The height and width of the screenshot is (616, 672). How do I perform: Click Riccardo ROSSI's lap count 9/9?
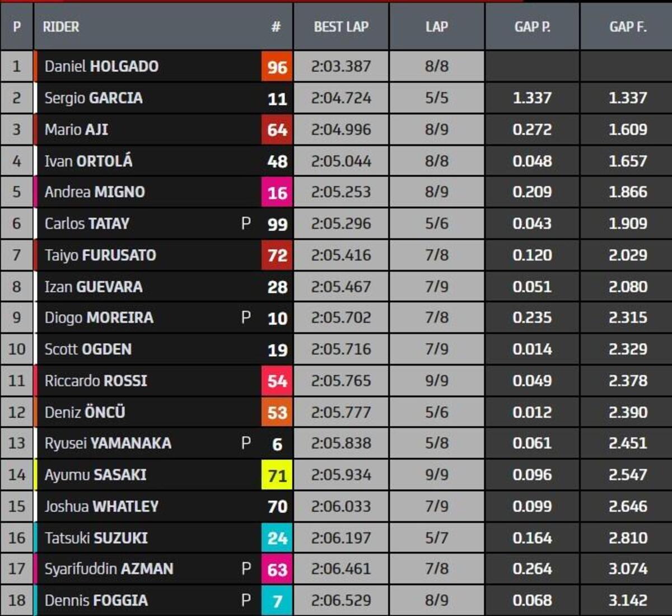point(436,381)
